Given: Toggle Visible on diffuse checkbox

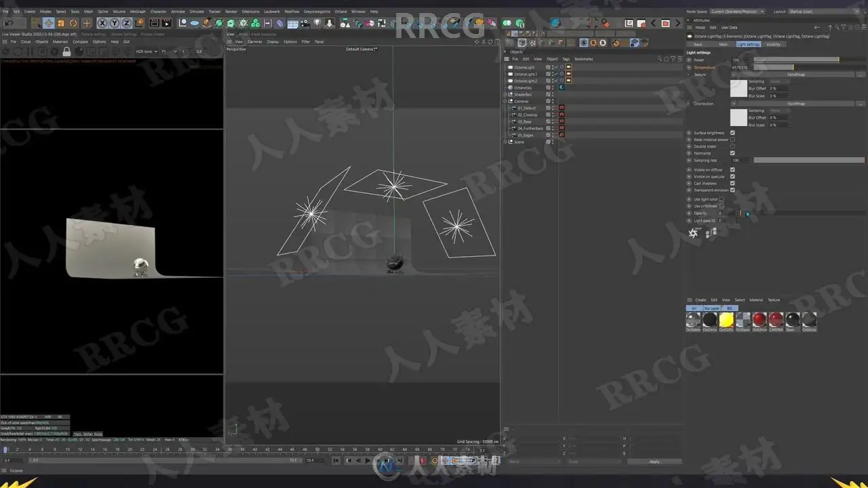Looking at the screenshot, I should tap(732, 170).
